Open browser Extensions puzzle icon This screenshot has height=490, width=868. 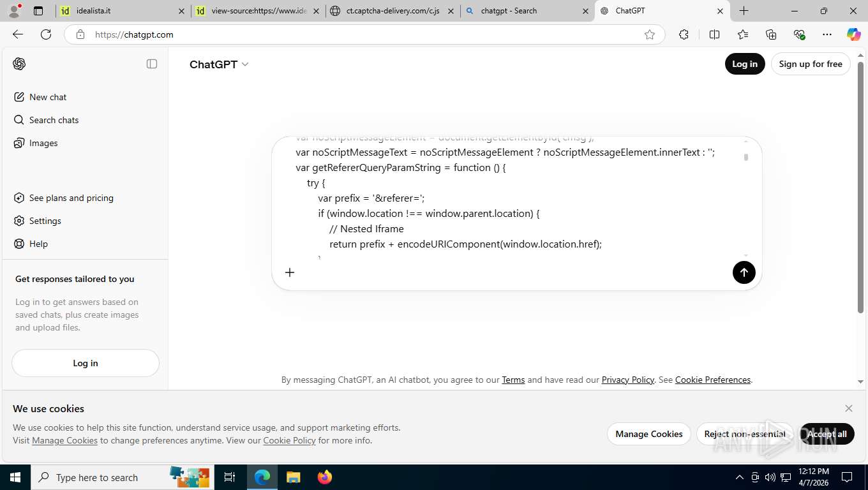684,34
